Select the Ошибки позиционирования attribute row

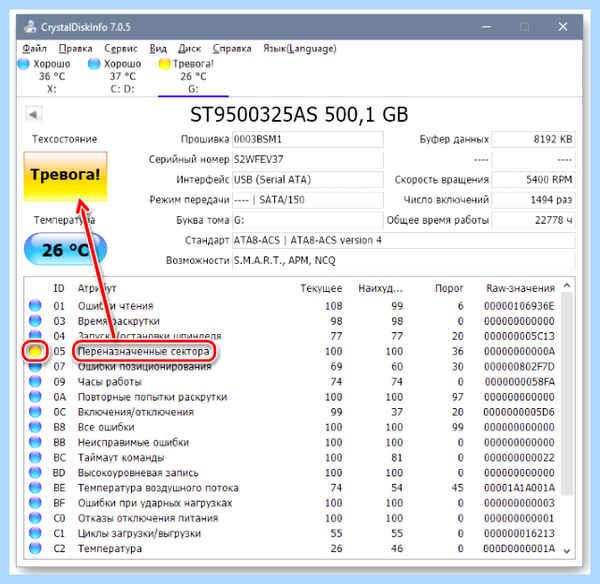(x=293, y=367)
